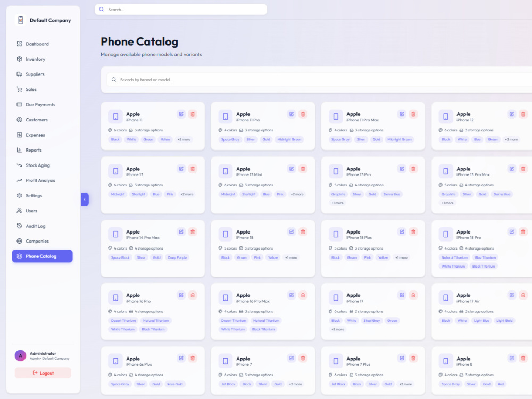Edit the iPhone 11 Pro Max entry
532x399 pixels.
[x=402, y=114]
